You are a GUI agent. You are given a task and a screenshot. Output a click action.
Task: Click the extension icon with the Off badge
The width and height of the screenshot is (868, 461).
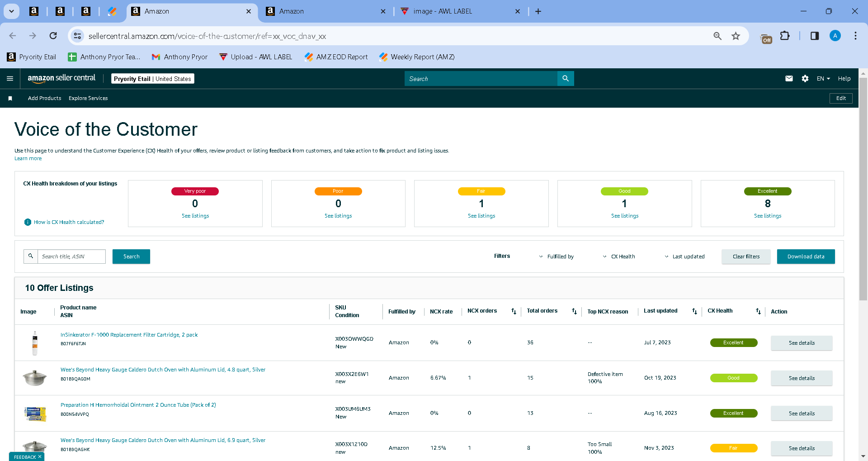766,38
